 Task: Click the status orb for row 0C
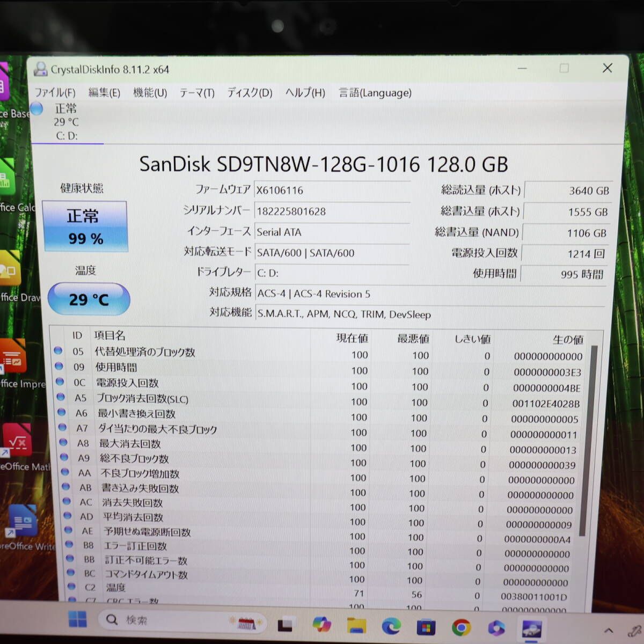click(x=60, y=382)
